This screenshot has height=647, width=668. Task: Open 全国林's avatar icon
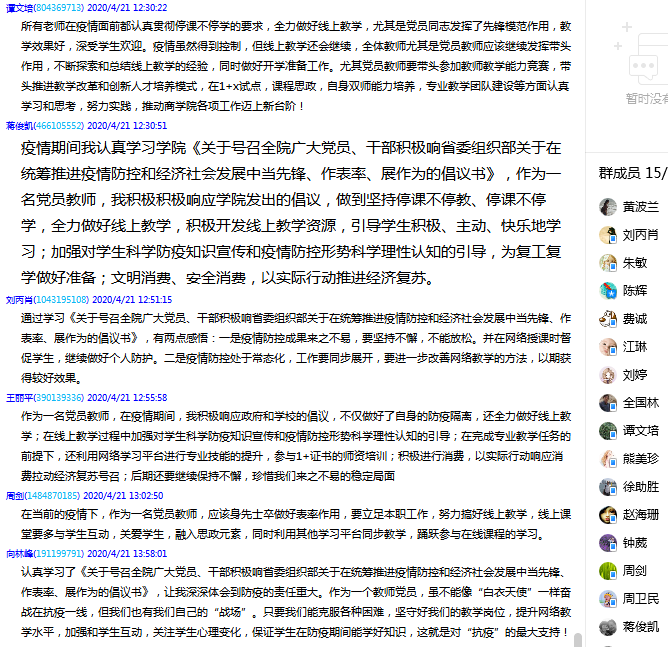click(608, 403)
